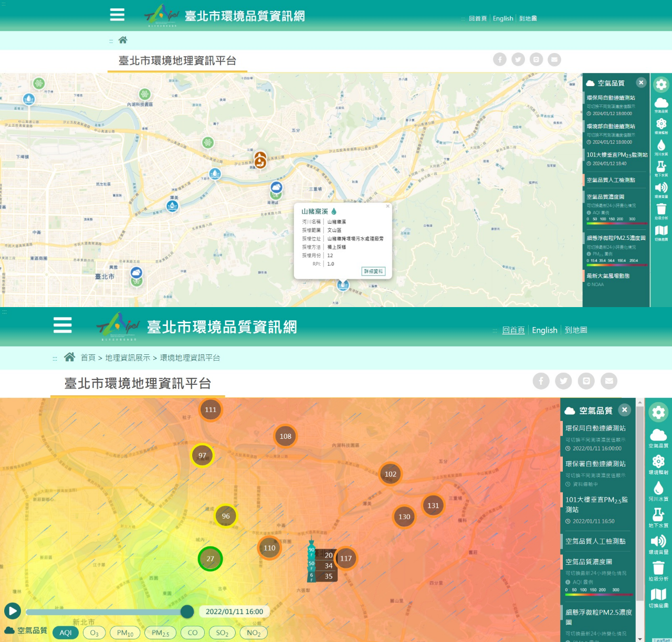Toggle 101大樓垂直PM2.5監測站 layer in 2022 panel
The image size is (672, 642).
point(597,504)
